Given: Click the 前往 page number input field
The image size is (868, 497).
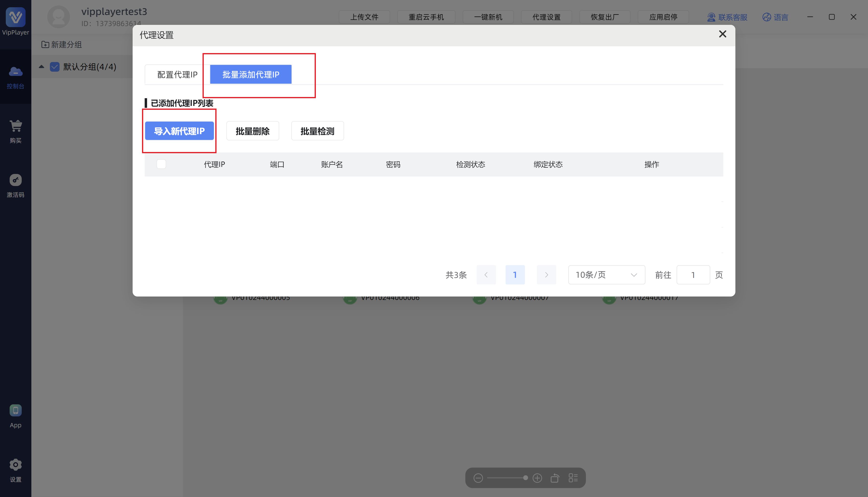Looking at the screenshot, I should (693, 275).
